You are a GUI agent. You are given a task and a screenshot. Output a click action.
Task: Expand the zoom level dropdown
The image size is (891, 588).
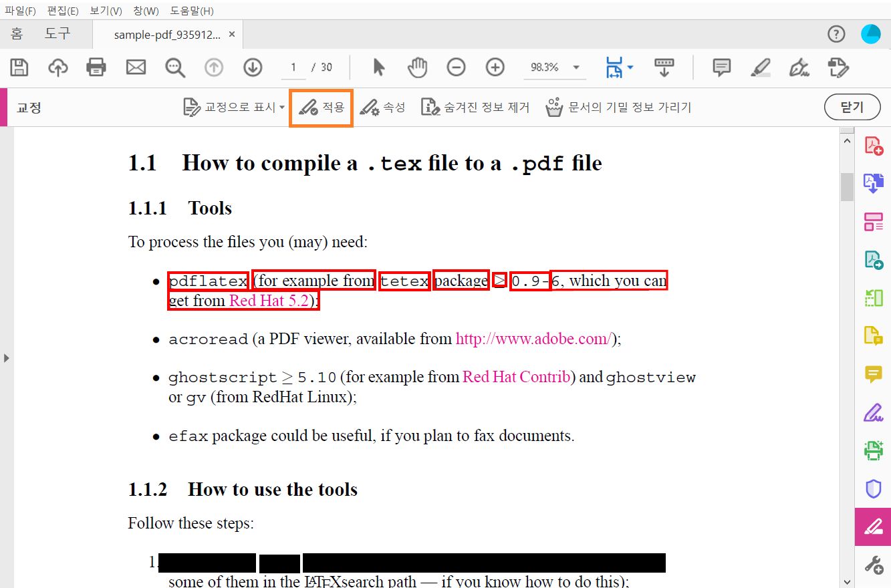point(576,67)
